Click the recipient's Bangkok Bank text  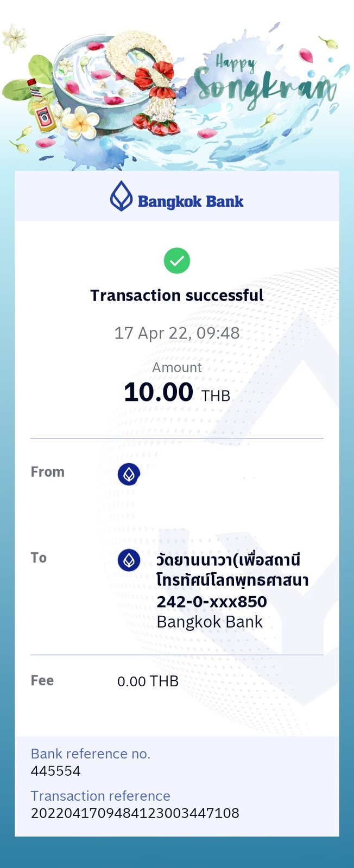click(x=210, y=622)
